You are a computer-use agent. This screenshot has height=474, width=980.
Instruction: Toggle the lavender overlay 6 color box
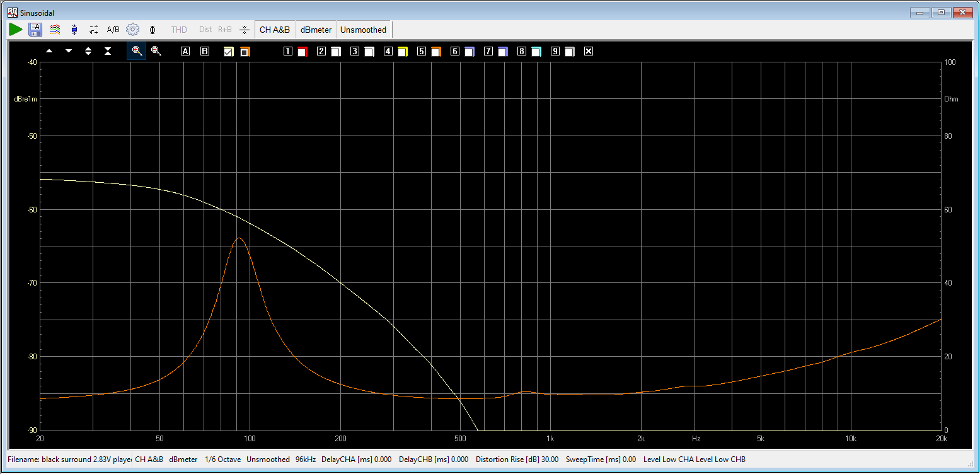pos(469,52)
